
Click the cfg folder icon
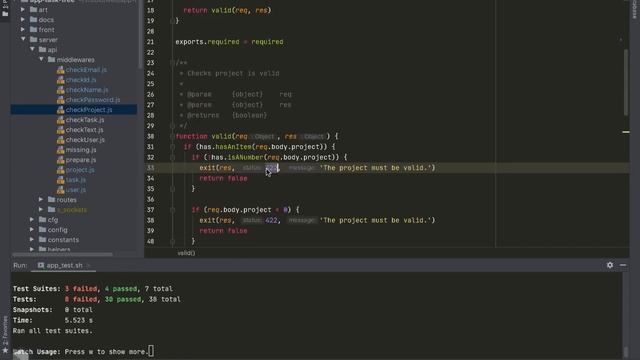tap(42, 220)
